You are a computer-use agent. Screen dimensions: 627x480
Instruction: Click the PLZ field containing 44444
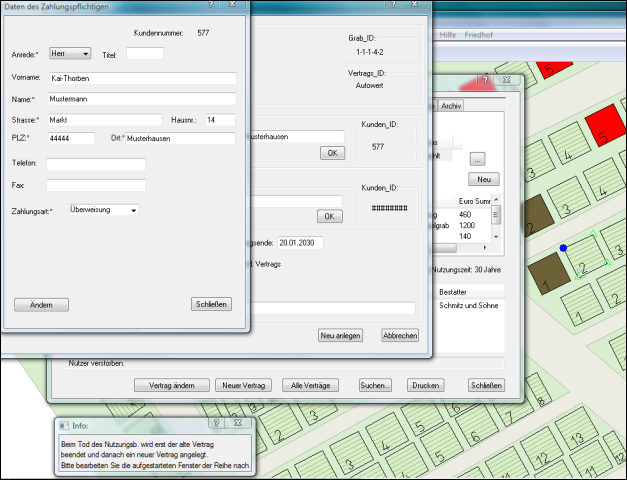click(71, 138)
